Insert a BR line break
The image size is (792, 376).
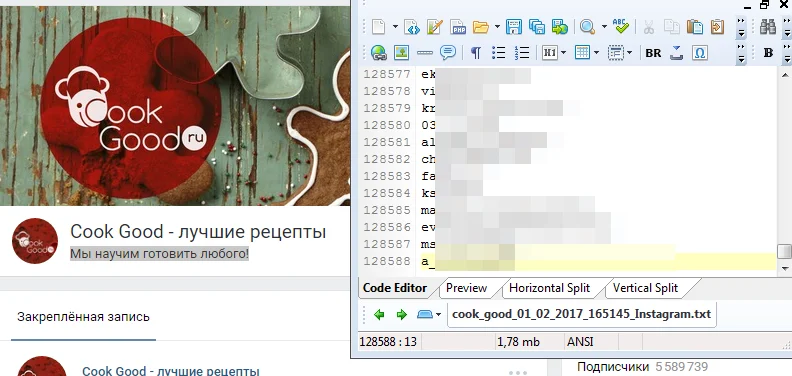(653, 53)
